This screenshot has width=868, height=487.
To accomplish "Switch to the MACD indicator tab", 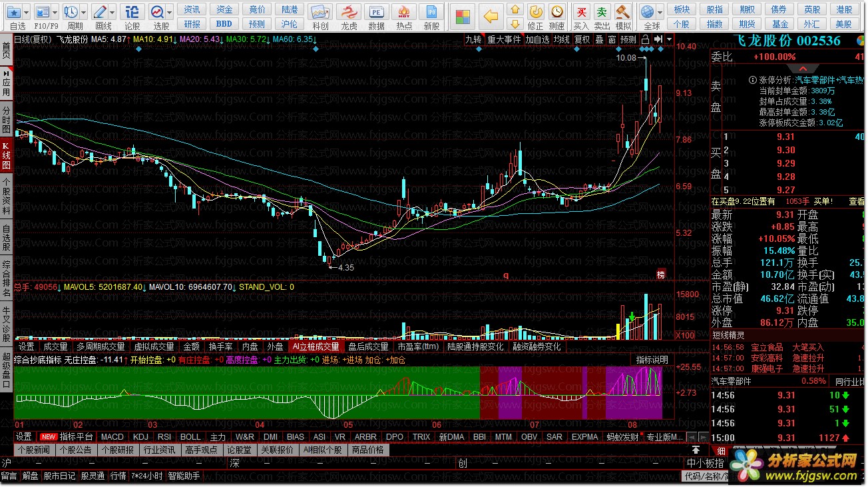I will 112,437.
